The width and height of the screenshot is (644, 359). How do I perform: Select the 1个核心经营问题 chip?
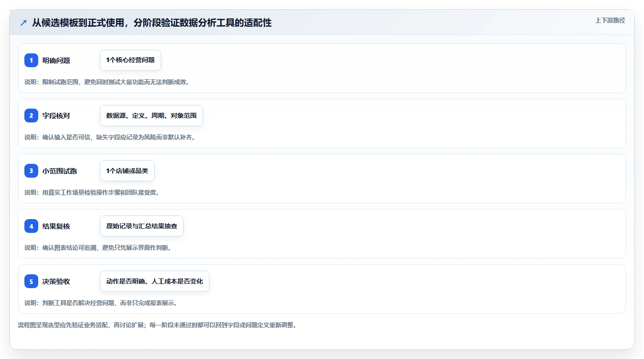(130, 60)
